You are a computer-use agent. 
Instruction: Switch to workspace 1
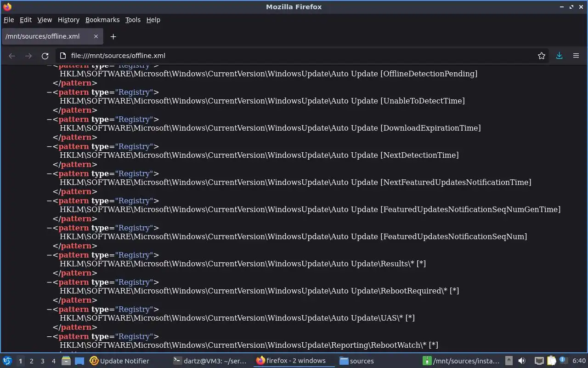(x=20, y=361)
